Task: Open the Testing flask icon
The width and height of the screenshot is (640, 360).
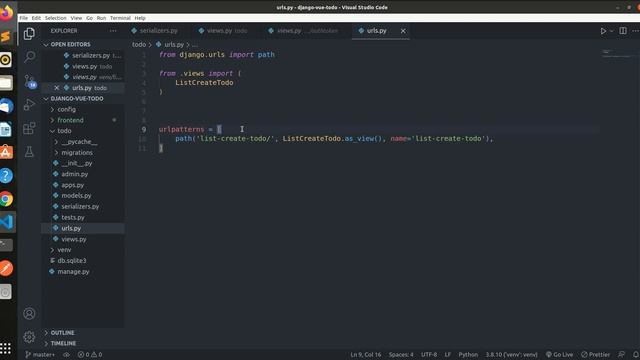Action: click(29, 152)
